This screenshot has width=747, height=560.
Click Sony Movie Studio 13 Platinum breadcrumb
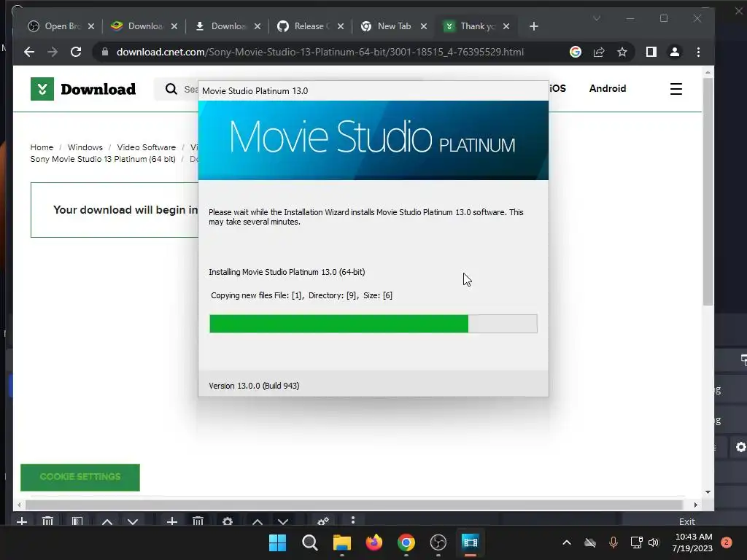pos(103,159)
